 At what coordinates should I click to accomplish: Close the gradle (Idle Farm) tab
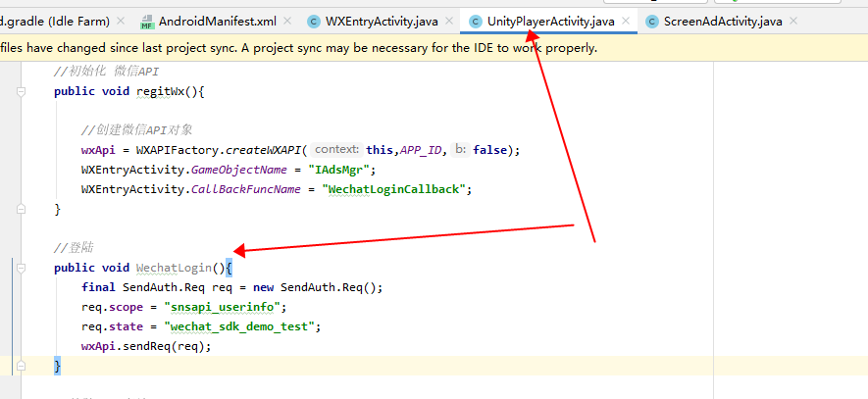(121, 21)
